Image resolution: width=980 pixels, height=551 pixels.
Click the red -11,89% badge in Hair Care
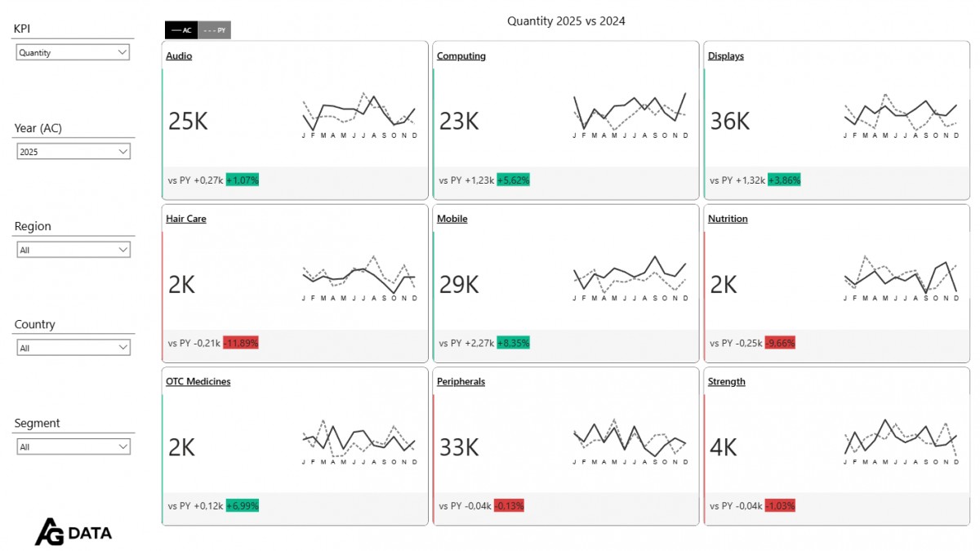coord(241,343)
